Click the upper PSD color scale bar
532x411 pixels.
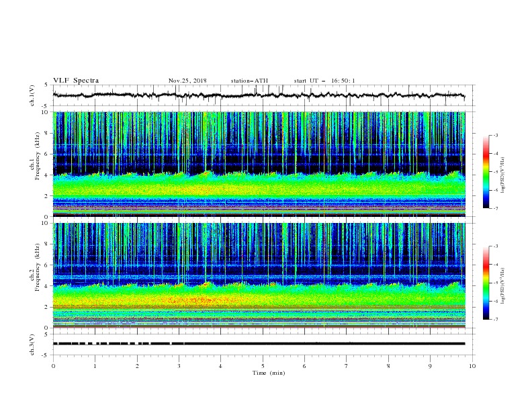pyautogui.click(x=486, y=172)
